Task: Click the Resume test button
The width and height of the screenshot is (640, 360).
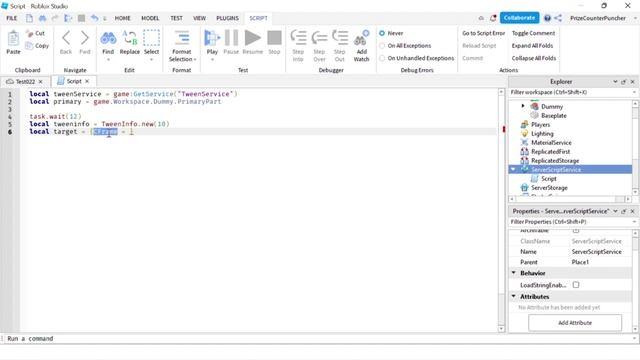Action: (x=253, y=38)
